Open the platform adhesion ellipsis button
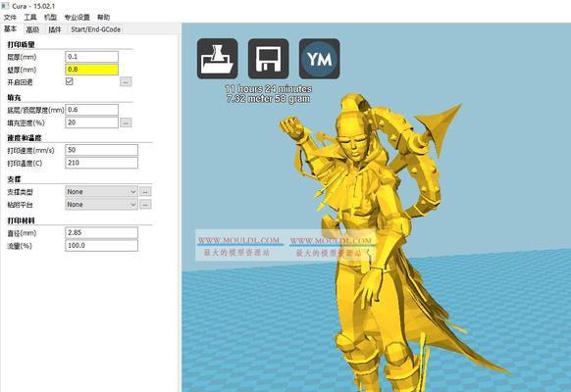The image size is (571, 392). [x=145, y=205]
